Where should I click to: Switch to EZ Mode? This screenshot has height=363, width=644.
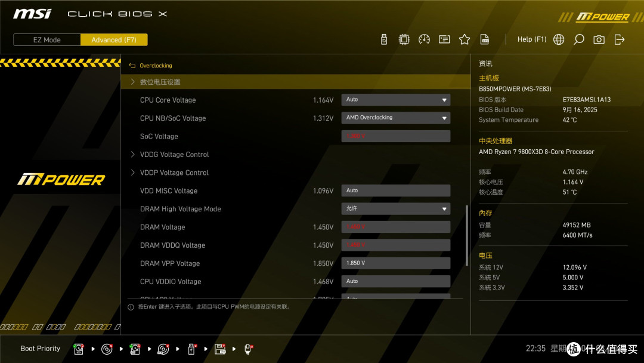pos(47,40)
